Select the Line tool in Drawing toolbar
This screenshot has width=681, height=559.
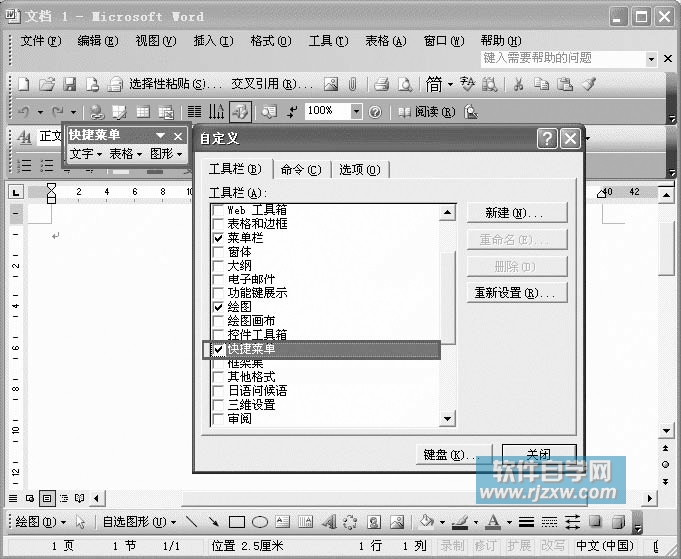(192, 522)
